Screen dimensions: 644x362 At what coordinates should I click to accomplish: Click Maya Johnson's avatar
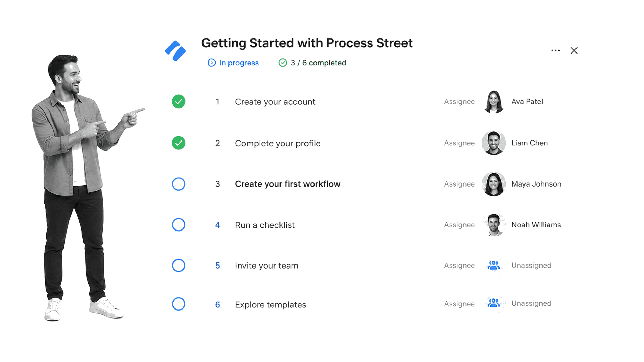pyautogui.click(x=494, y=184)
